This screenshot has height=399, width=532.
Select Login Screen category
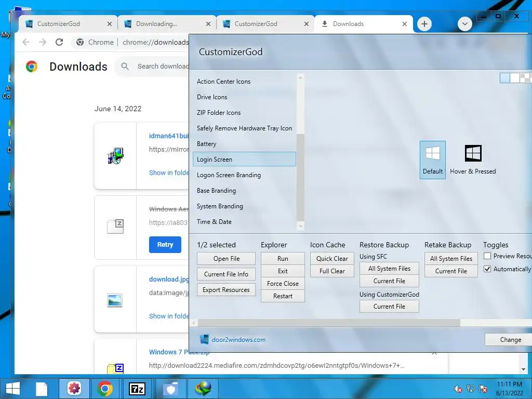(x=244, y=159)
